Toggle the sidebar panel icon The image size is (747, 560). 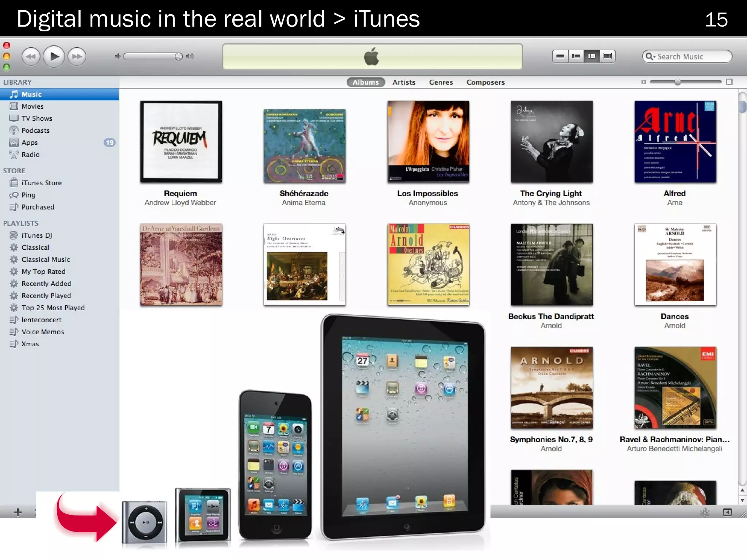pyautogui.click(x=727, y=512)
